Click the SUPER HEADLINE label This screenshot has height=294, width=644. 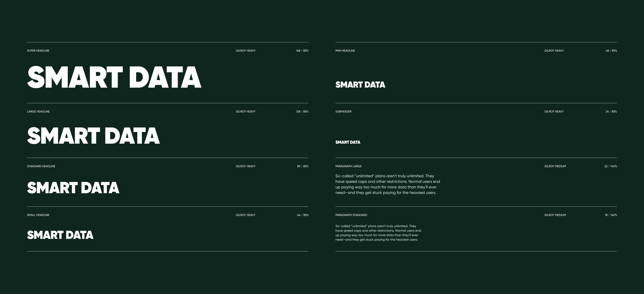pyautogui.click(x=38, y=51)
